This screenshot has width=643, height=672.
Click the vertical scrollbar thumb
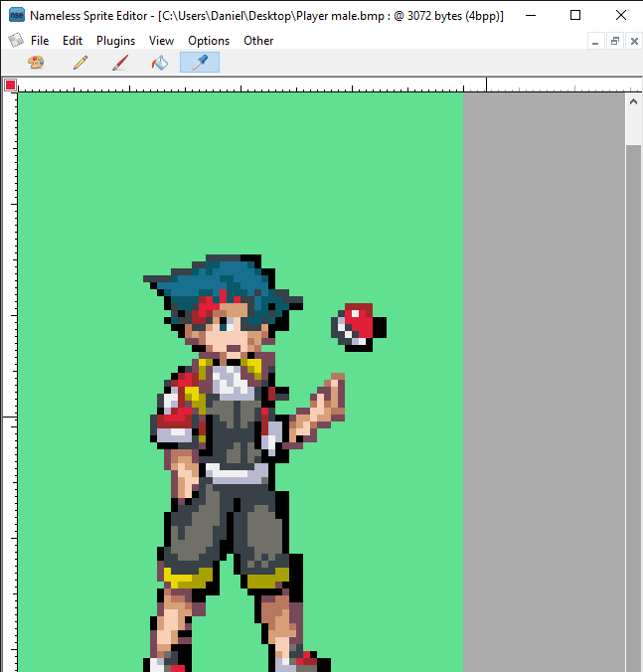pyautogui.click(x=633, y=408)
